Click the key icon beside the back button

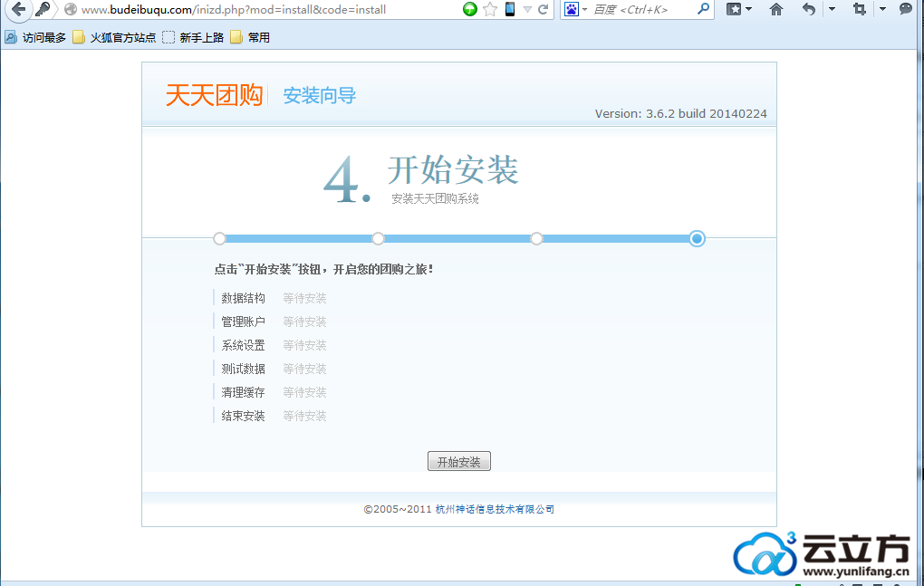pos(43,9)
